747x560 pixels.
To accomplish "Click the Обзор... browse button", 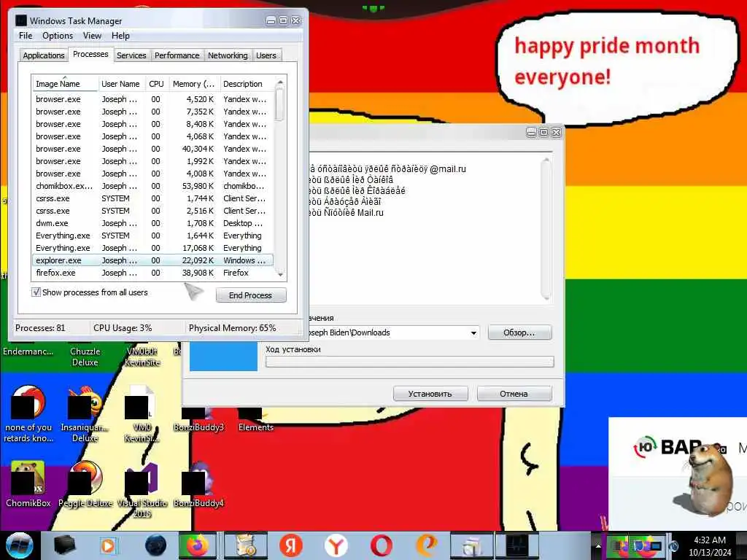I will (519, 332).
